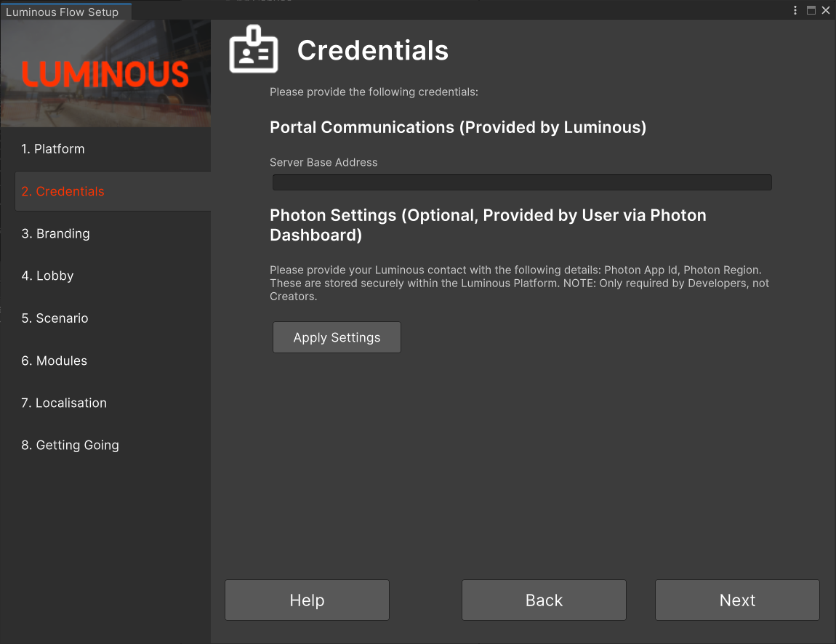Select the Getting Going step
This screenshot has width=836, height=644.
click(70, 445)
